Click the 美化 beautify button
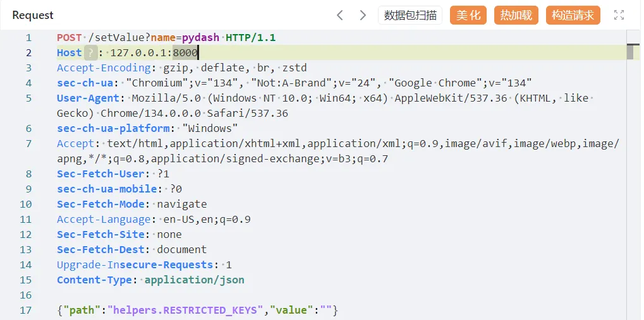The image size is (644, 320). tap(468, 15)
